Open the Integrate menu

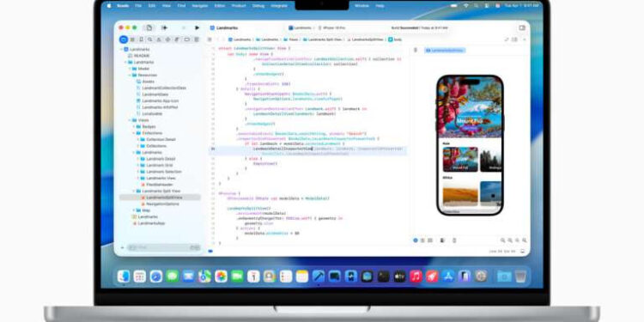[279, 6]
